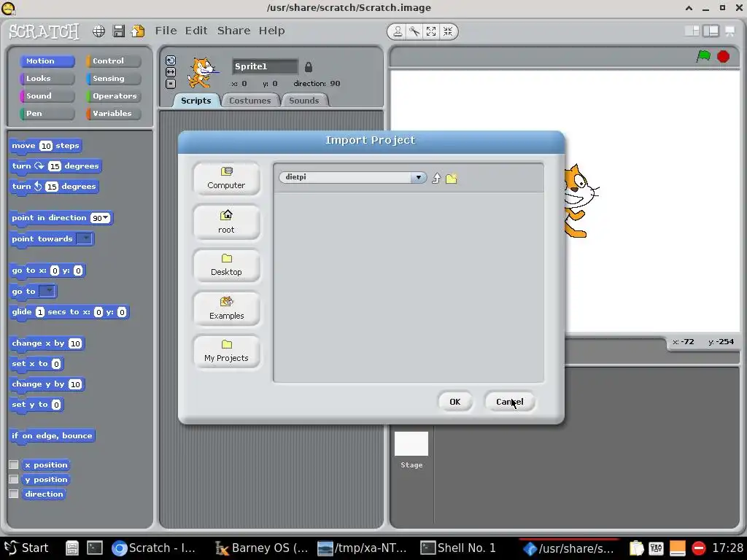747x560 pixels.
Task: Switch to Barney OS taskbar window
Action: click(262, 548)
